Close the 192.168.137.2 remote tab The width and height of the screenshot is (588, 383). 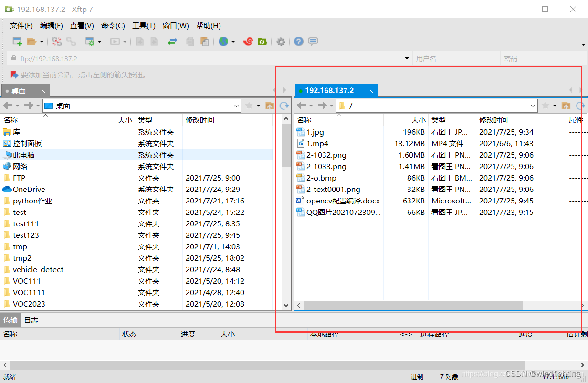[x=371, y=91]
